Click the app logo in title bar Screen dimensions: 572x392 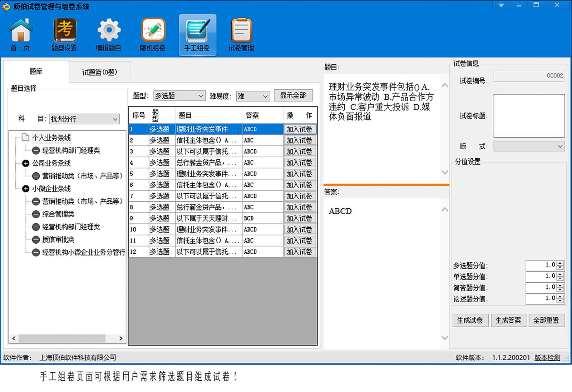point(6,6)
